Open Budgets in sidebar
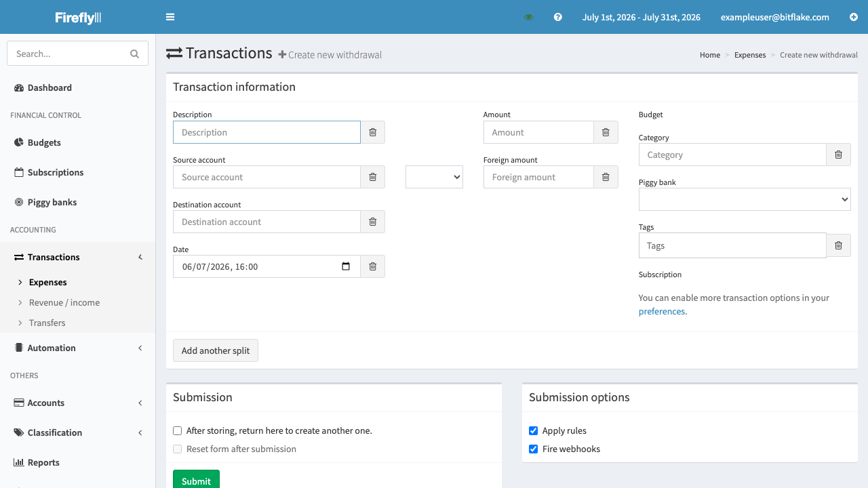Viewport: 868px width, 488px height. point(44,142)
